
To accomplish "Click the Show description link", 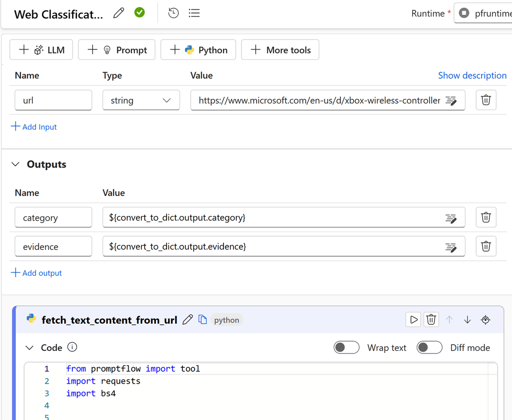I will (x=472, y=75).
